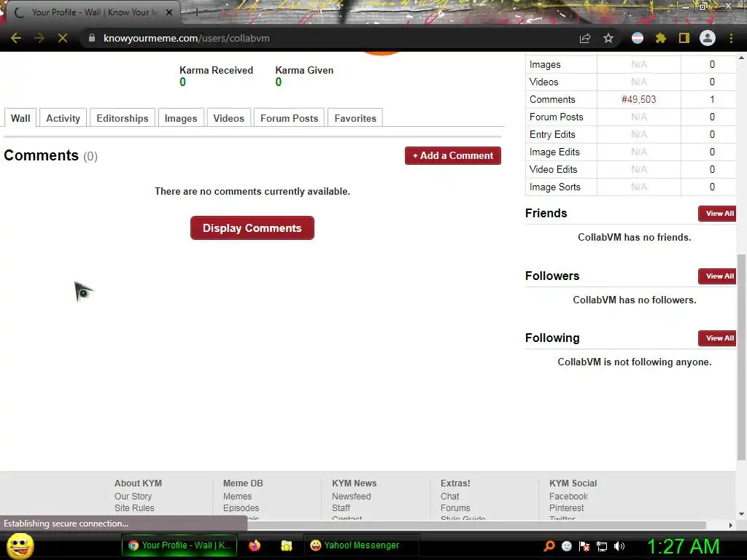The height and width of the screenshot is (560, 747).
Task: View all Followers
Action: [x=719, y=276]
